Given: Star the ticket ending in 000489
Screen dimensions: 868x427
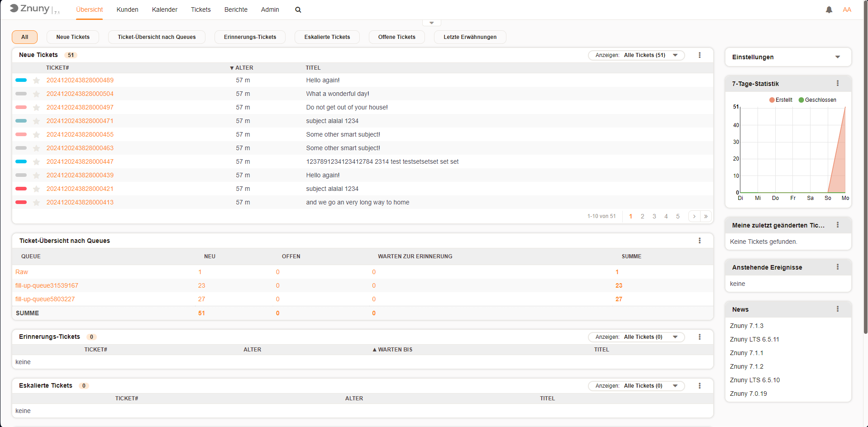Looking at the screenshot, I should (37, 81).
